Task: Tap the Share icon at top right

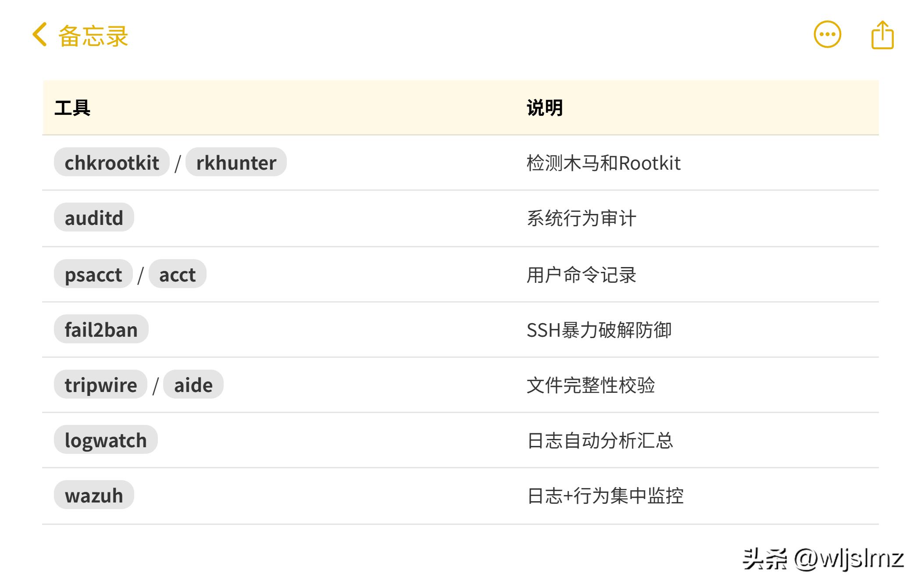Action: tap(883, 35)
